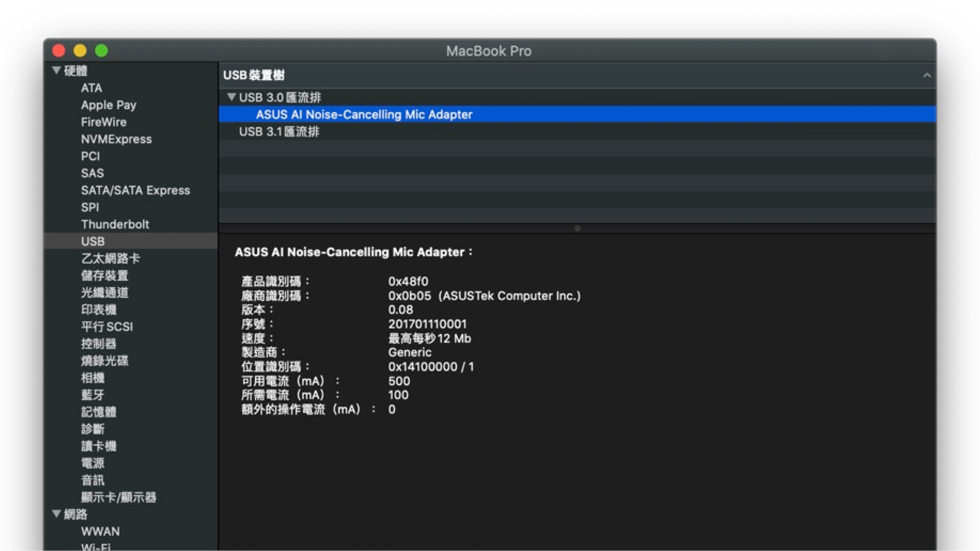
Task: Close the MacBook Pro window
Action: (59, 50)
